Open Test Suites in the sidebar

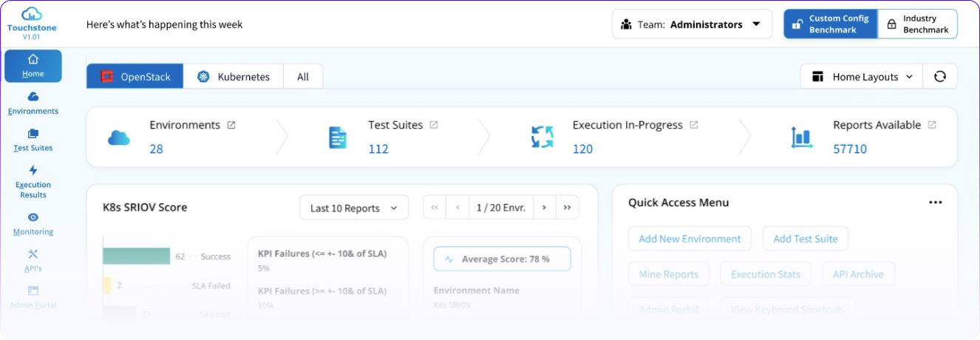pos(33,134)
